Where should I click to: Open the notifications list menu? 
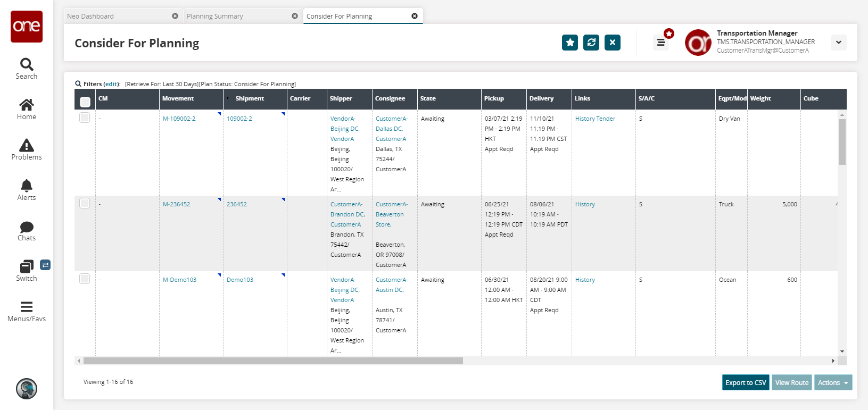[x=661, y=43]
